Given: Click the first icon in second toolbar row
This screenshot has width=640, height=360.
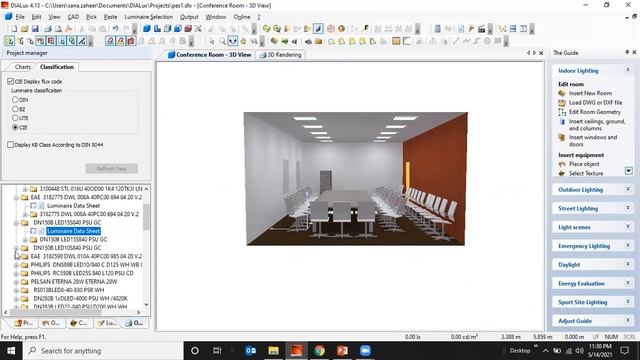Looking at the screenshot, I should [x=9, y=41].
